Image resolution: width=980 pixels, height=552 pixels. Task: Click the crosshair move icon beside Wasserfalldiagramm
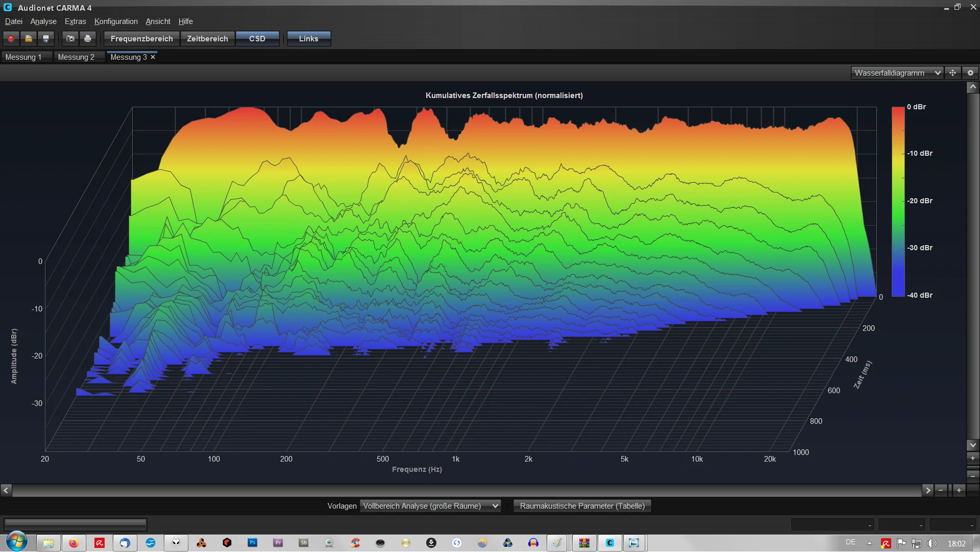tap(952, 73)
